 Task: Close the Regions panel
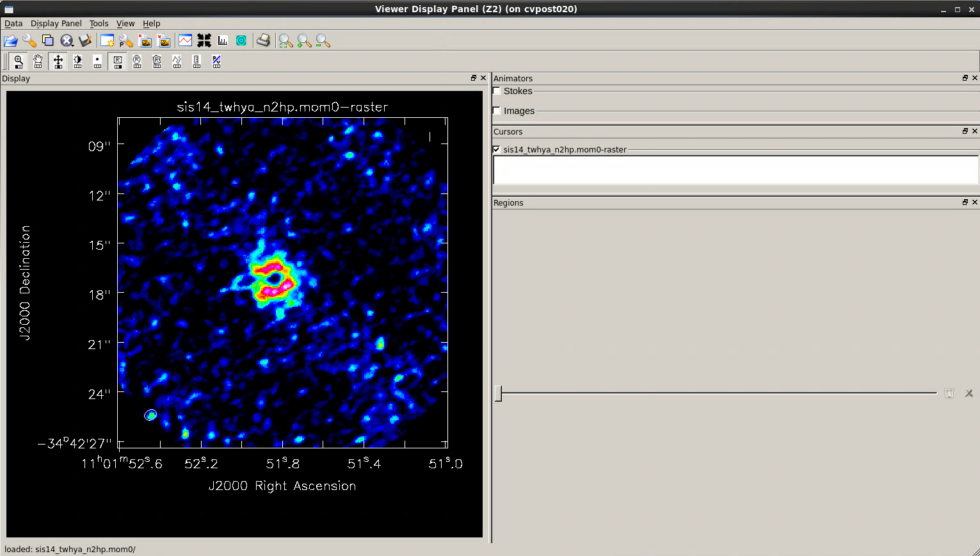point(975,202)
